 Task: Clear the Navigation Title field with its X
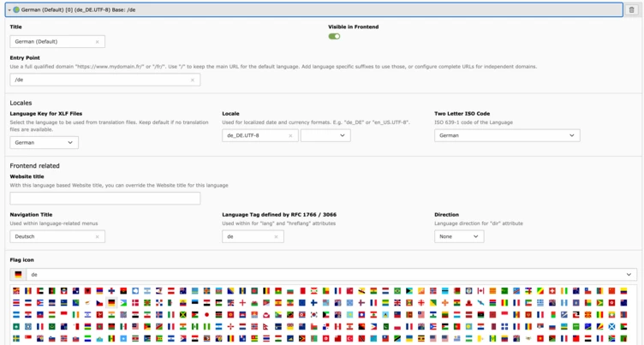pos(98,237)
